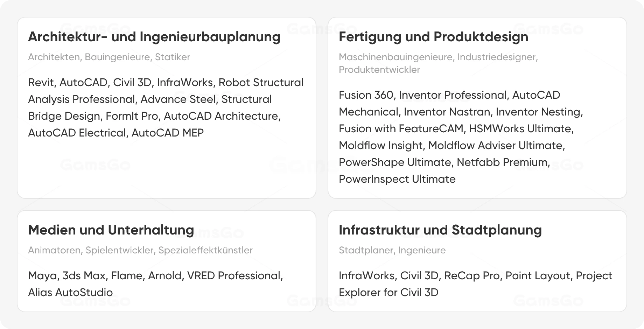Click the Medien und Unterhaltung heading

coord(111,230)
